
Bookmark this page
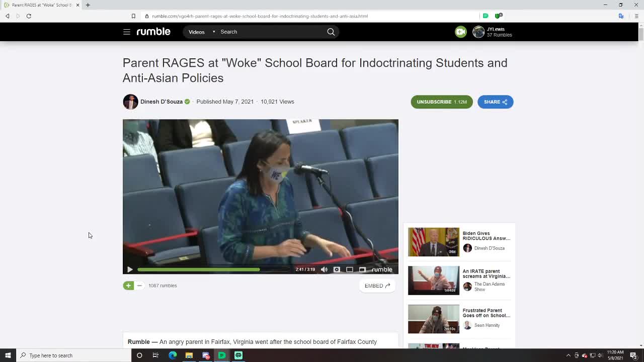133,16
